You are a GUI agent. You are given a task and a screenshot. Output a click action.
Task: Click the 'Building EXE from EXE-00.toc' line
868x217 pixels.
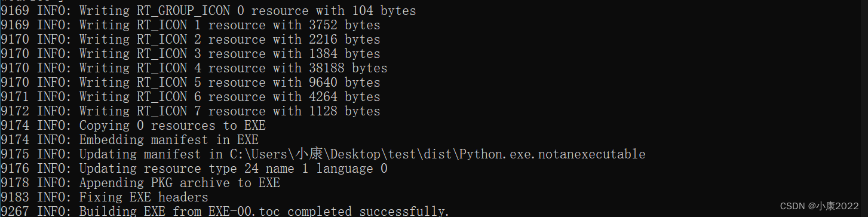click(225, 211)
